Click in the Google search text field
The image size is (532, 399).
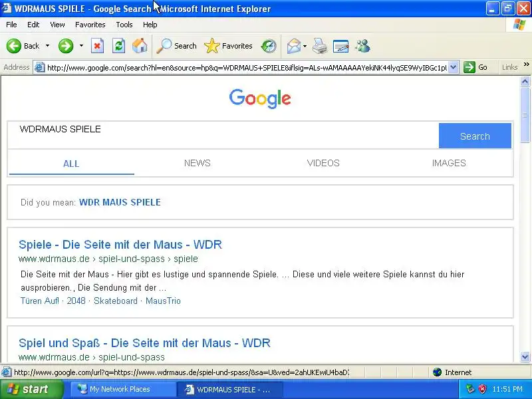point(223,136)
